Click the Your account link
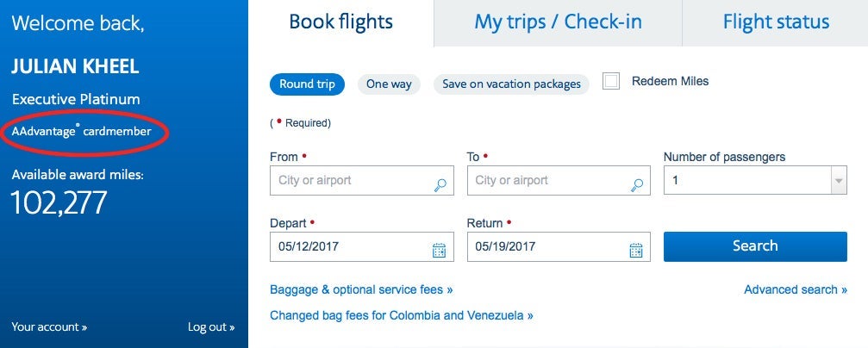 pyautogui.click(x=49, y=327)
